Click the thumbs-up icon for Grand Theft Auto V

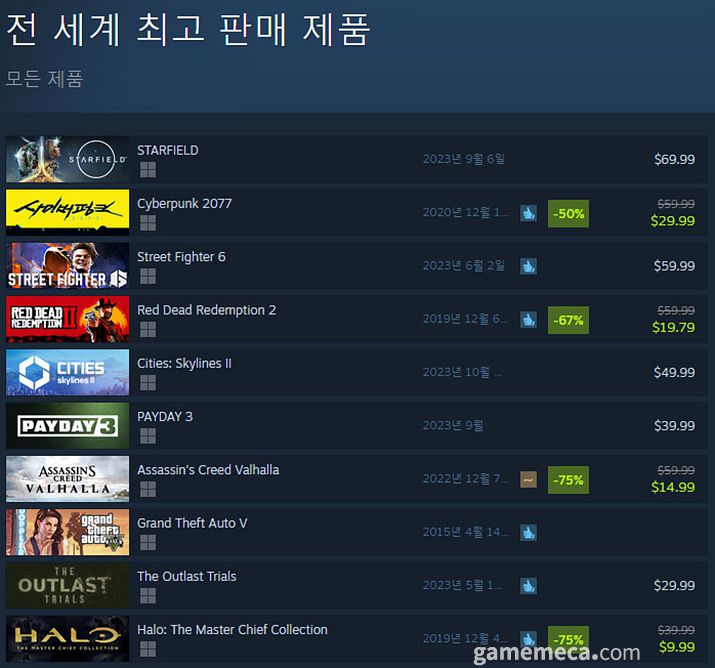coord(528,533)
